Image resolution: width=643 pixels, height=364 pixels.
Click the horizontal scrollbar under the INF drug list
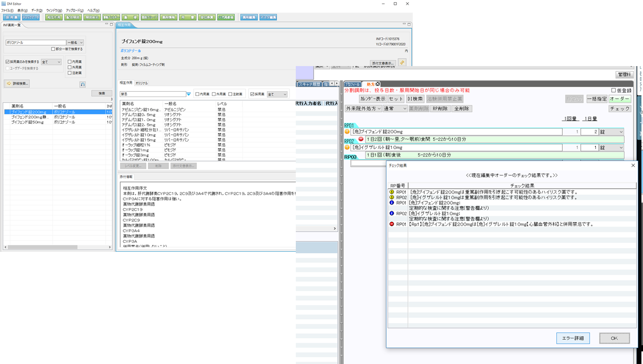pos(58,247)
